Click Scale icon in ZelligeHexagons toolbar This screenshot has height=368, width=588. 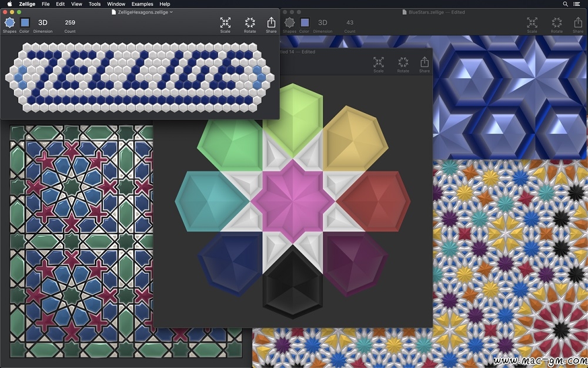pos(225,23)
